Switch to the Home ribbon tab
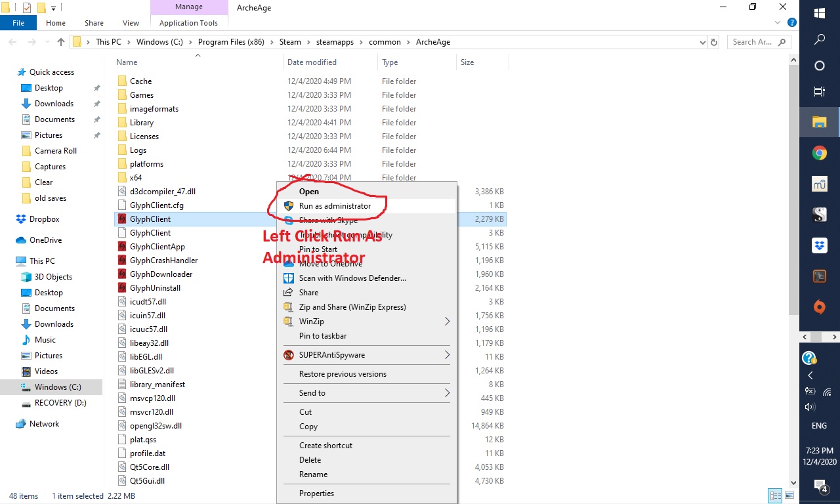Image resolution: width=840 pixels, height=504 pixels. pyautogui.click(x=56, y=23)
